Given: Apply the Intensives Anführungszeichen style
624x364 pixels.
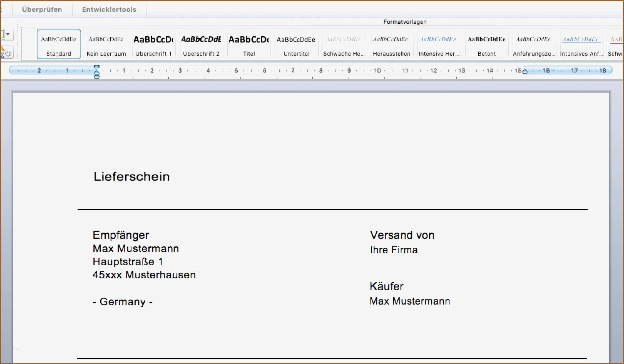Looking at the screenshot, I should [581, 44].
